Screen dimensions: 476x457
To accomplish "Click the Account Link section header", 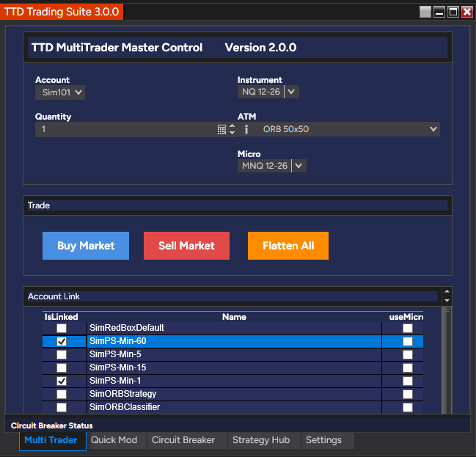I will (x=232, y=296).
